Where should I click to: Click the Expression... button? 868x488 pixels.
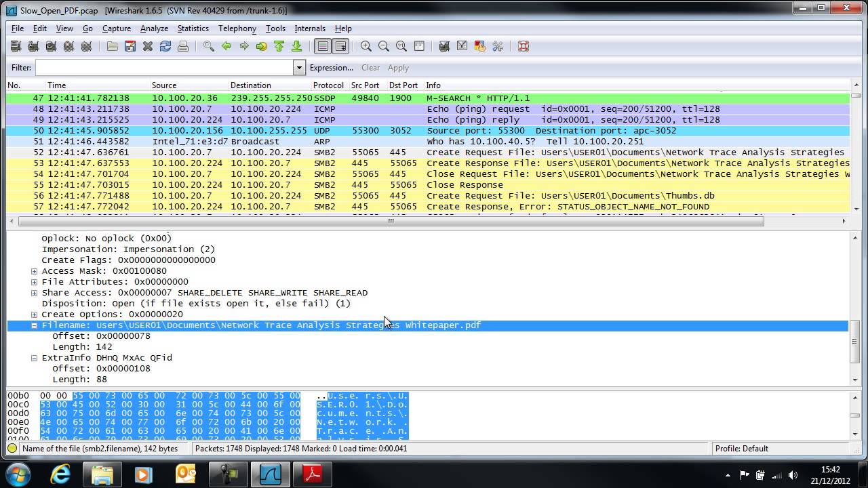(x=332, y=68)
